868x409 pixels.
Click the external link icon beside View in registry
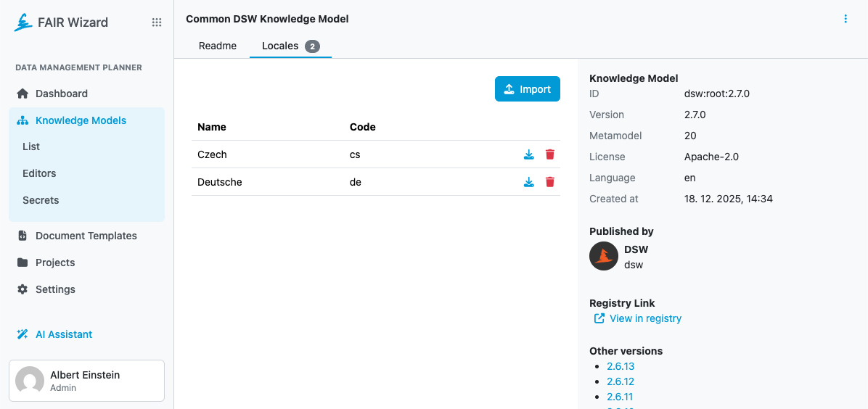click(599, 318)
